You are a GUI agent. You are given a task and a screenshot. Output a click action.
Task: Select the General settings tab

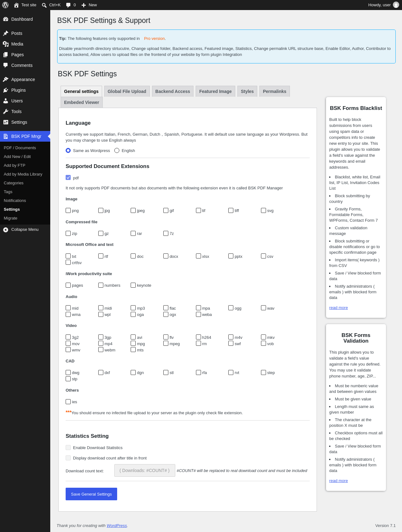(x=81, y=91)
